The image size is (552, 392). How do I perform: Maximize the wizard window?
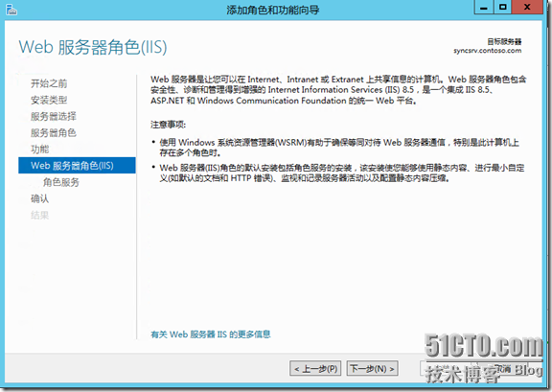[x=503, y=7]
